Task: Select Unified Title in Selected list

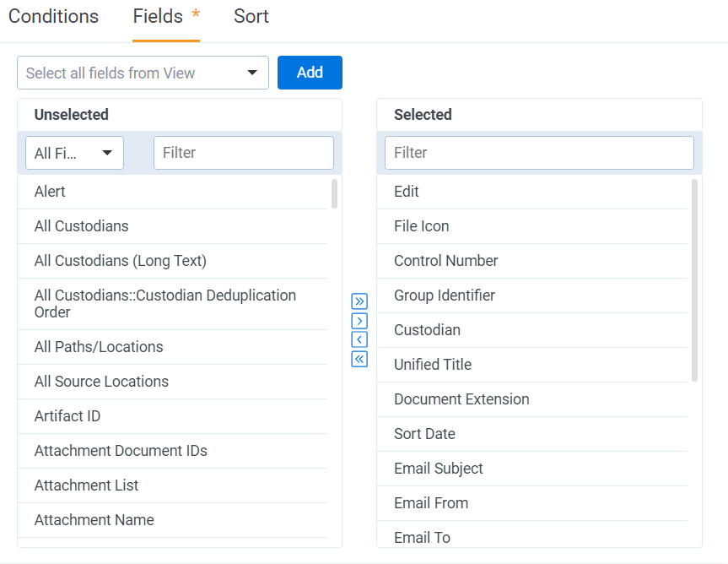Action: 532,365
